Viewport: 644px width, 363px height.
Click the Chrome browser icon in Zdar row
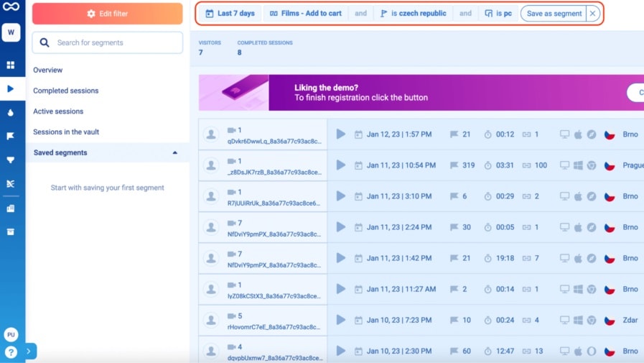[x=592, y=320]
